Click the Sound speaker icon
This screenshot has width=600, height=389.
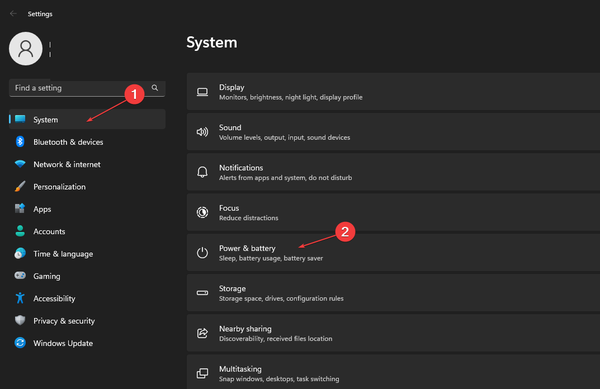pos(202,132)
